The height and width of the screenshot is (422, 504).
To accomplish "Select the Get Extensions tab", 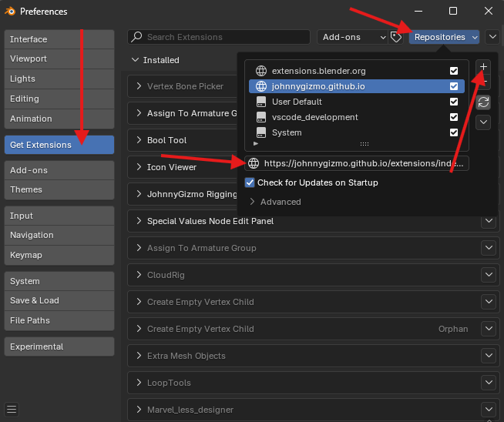I will click(59, 145).
